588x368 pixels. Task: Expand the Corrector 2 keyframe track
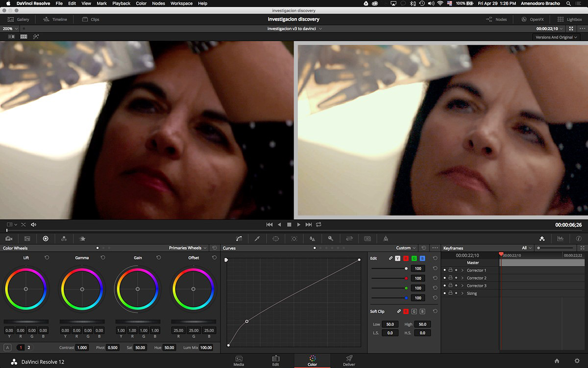click(462, 278)
